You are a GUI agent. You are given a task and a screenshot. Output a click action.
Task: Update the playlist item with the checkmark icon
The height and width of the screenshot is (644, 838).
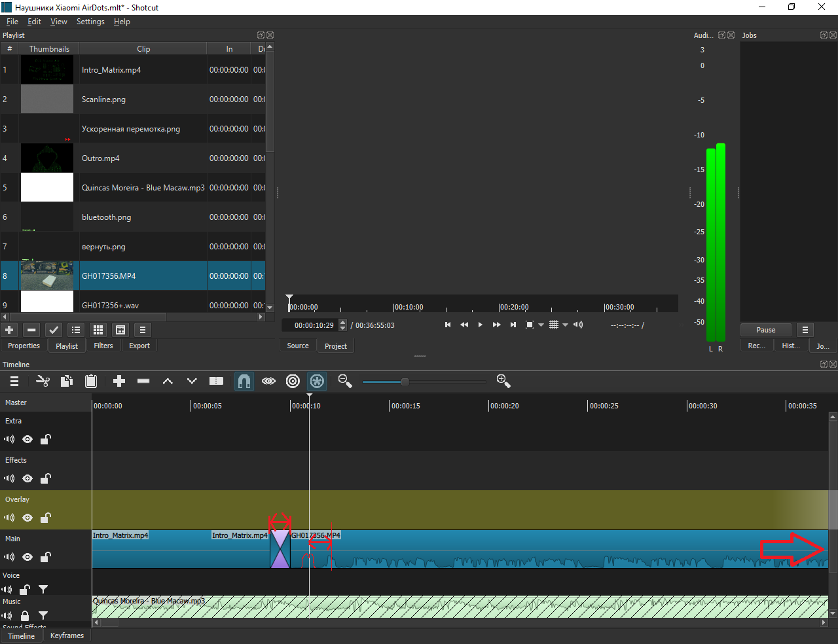pos(53,330)
